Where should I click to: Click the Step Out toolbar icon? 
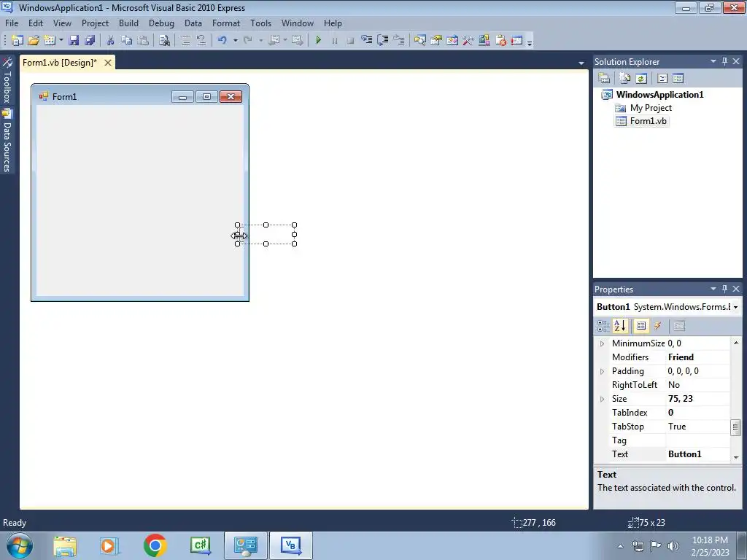[399, 41]
